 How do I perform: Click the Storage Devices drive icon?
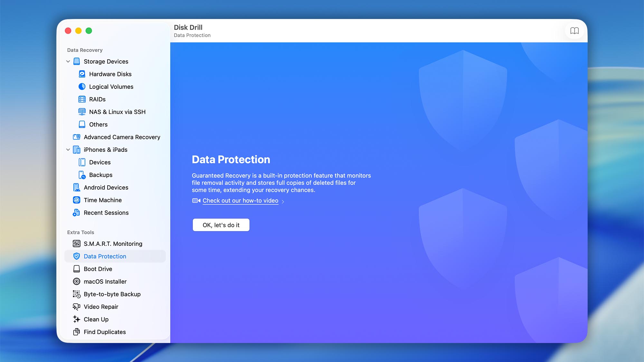point(77,61)
